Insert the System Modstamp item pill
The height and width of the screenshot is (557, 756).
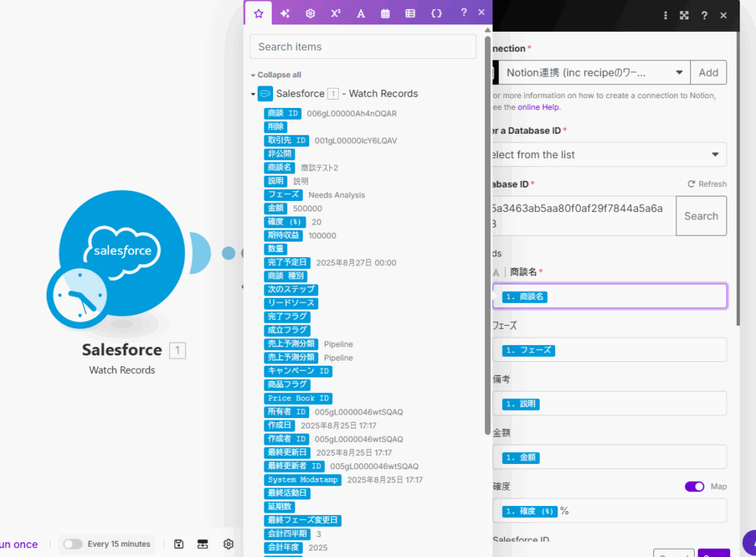click(x=303, y=480)
